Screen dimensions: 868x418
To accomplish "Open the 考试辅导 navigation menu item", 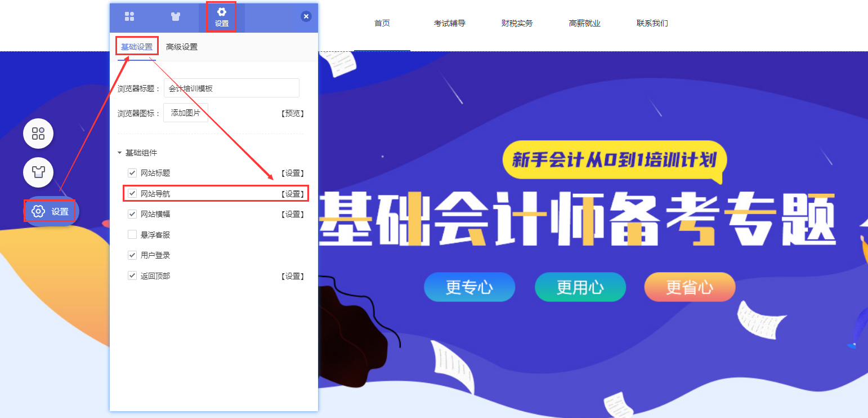I will (450, 24).
